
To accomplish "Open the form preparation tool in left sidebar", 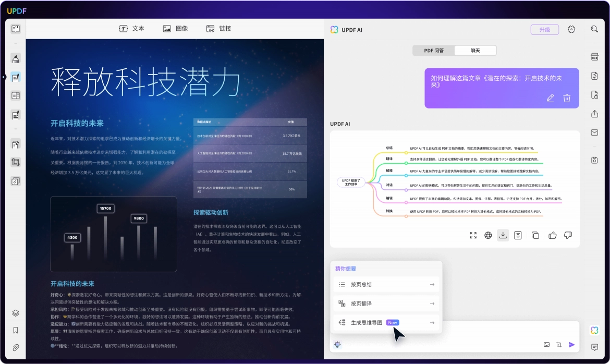I will (x=16, y=96).
